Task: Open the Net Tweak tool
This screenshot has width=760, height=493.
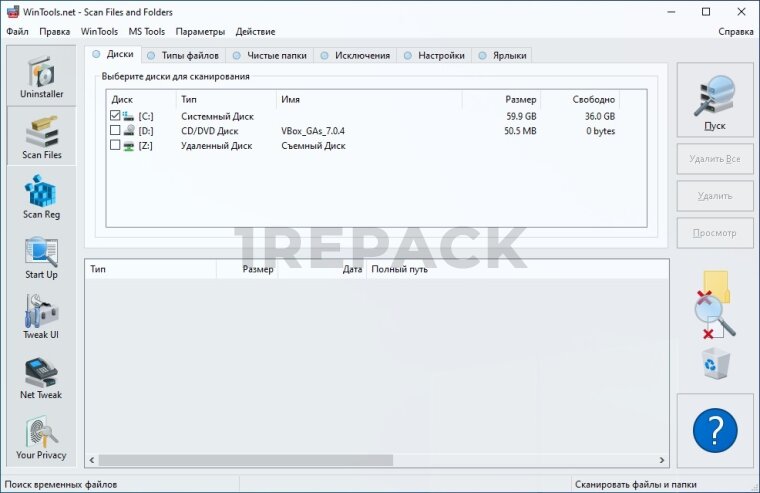Action: pyautogui.click(x=41, y=375)
